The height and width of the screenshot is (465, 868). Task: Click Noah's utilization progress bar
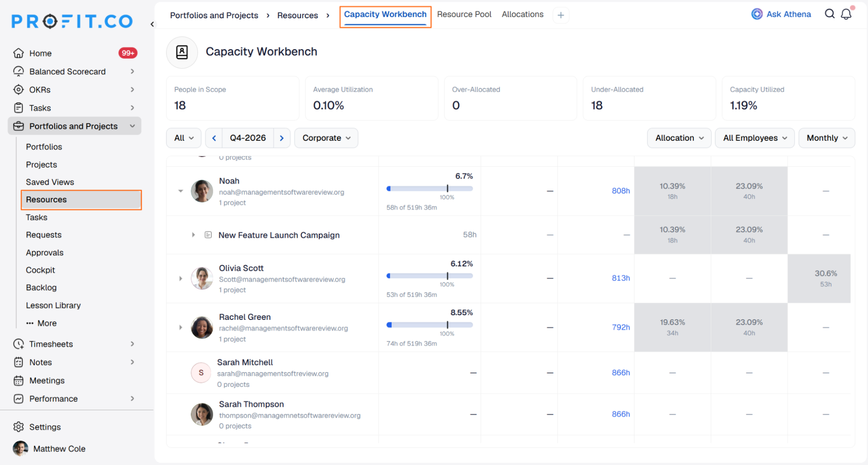(x=429, y=189)
